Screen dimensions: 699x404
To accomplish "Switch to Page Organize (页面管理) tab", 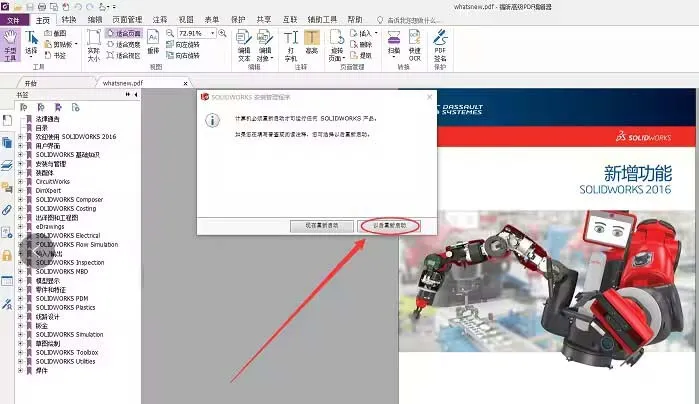I will 127,20.
